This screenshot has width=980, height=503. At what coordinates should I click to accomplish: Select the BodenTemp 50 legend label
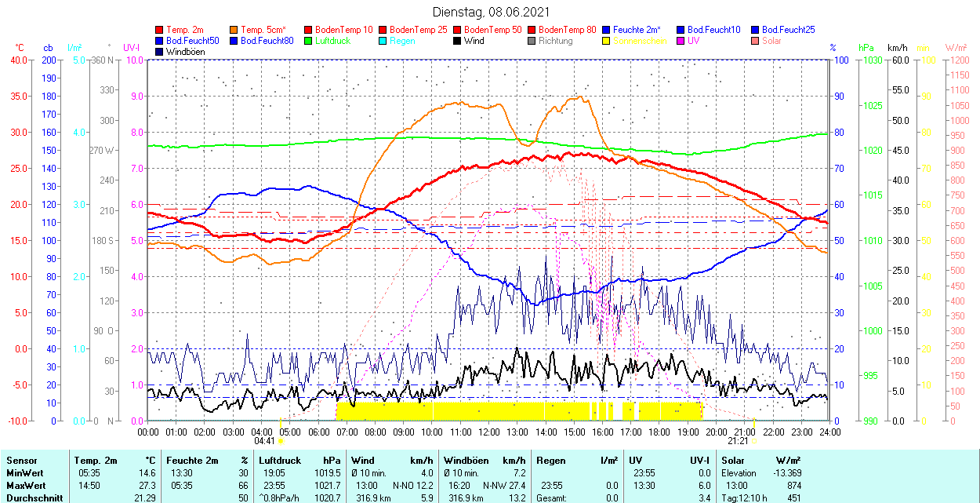point(493,30)
